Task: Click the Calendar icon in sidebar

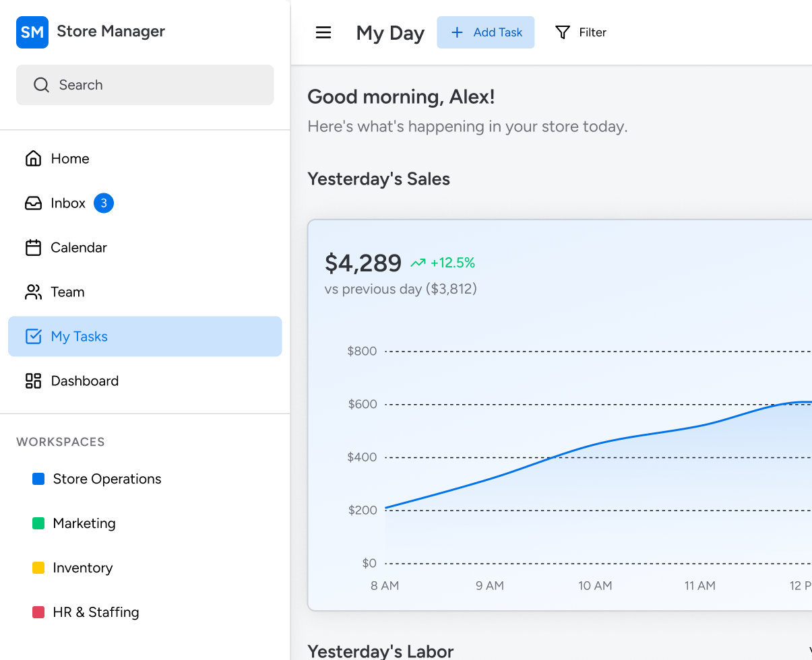Action: pos(33,247)
